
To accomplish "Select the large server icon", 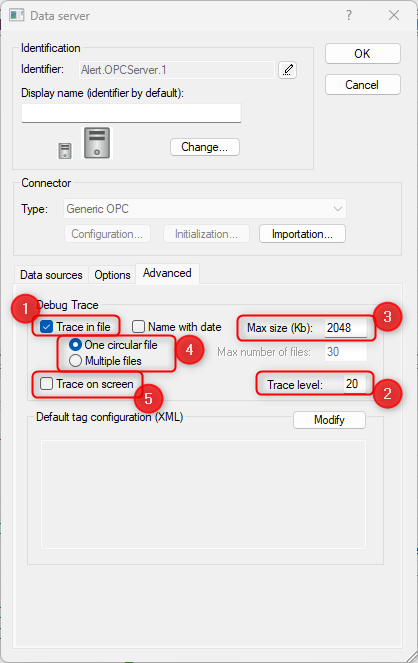I will pos(97,143).
